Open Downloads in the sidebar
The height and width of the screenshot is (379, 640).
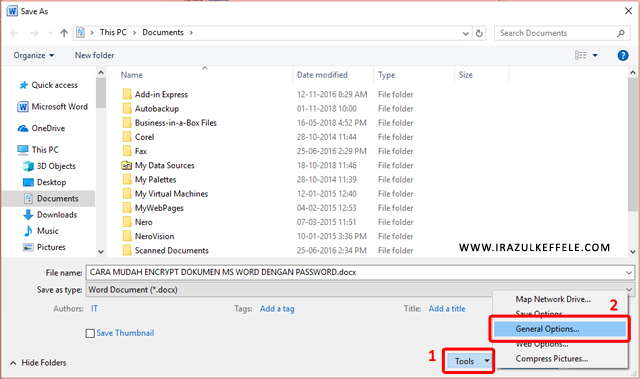(x=50, y=215)
